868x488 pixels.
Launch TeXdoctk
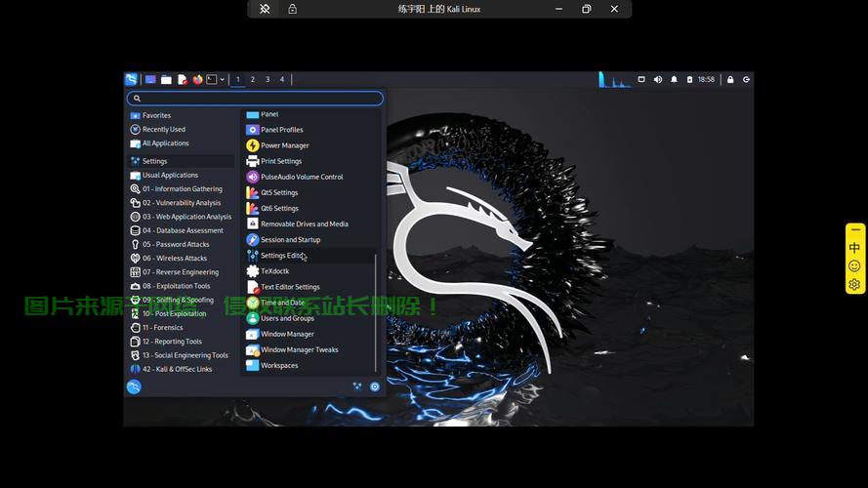pos(309,271)
